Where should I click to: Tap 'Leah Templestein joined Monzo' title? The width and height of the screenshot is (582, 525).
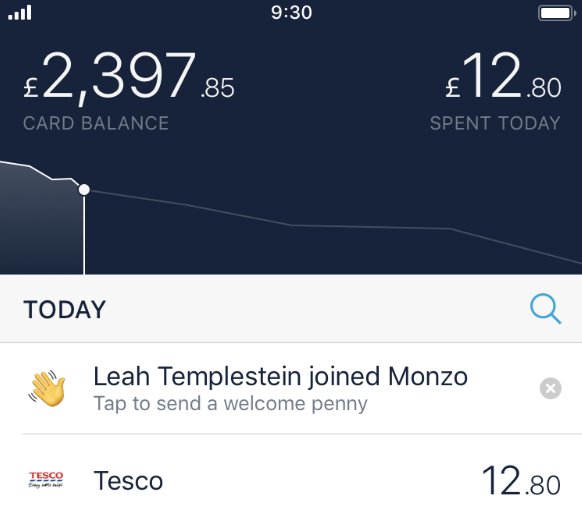pyautogui.click(x=281, y=376)
